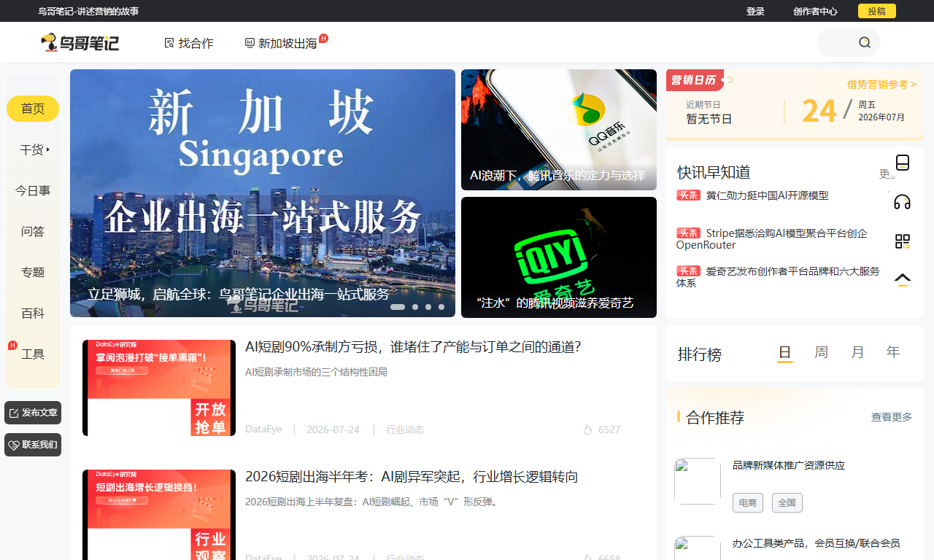
Task: Click flame icon beside 6527 views
Action: [x=588, y=429]
